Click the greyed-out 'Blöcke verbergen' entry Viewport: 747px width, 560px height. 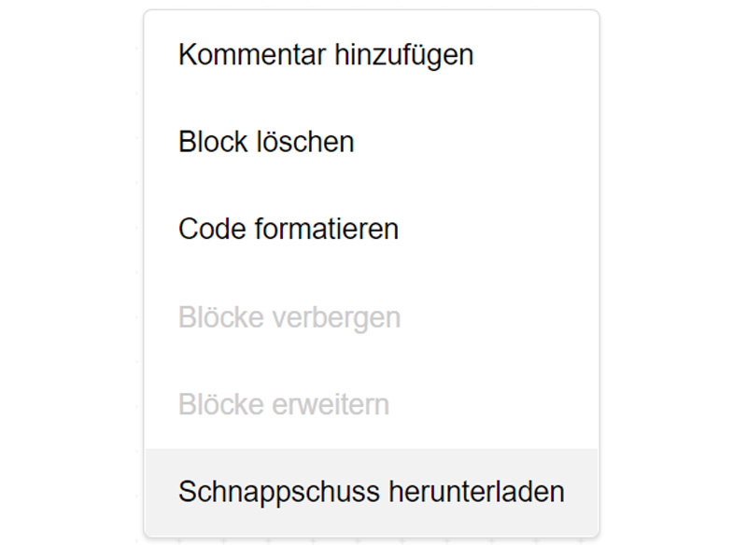click(x=289, y=317)
